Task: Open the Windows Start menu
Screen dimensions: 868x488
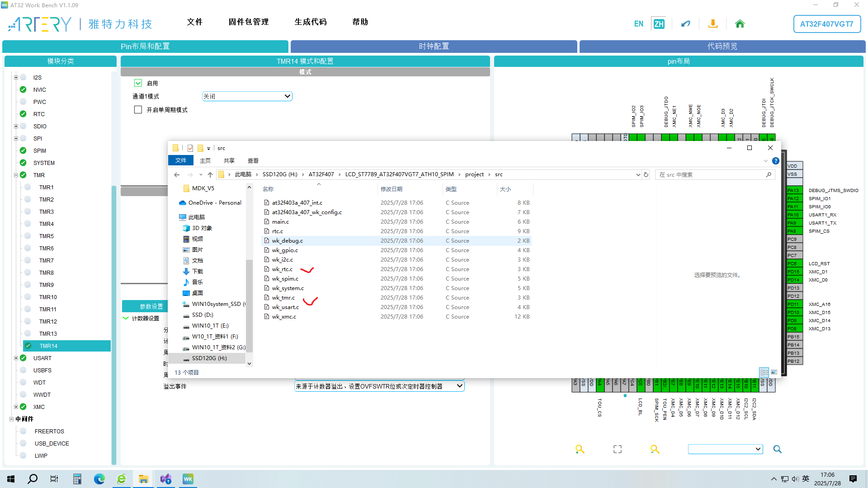Action: pos(11,479)
